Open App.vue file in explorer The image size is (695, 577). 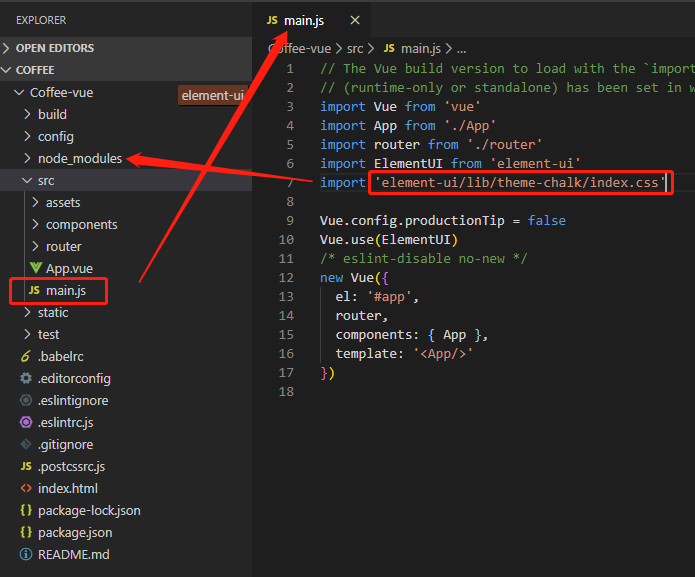69,269
